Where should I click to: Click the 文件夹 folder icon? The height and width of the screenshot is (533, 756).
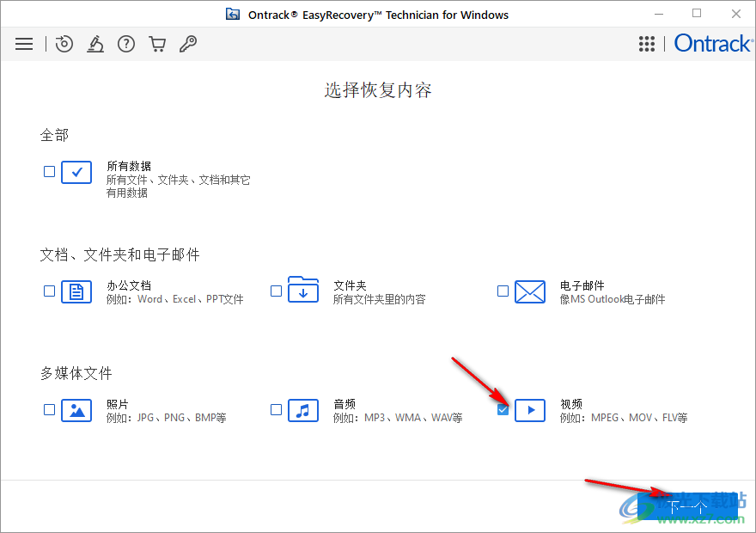(303, 290)
